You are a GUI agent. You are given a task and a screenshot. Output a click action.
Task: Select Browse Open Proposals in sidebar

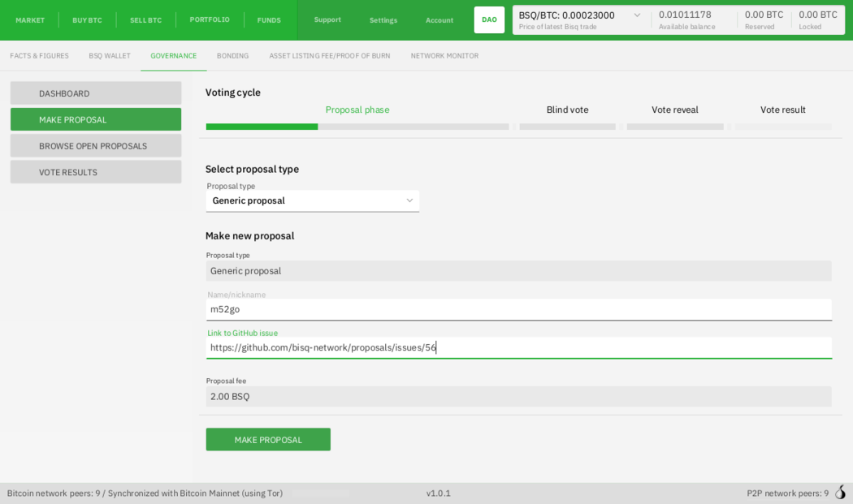pyautogui.click(x=96, y=146)
